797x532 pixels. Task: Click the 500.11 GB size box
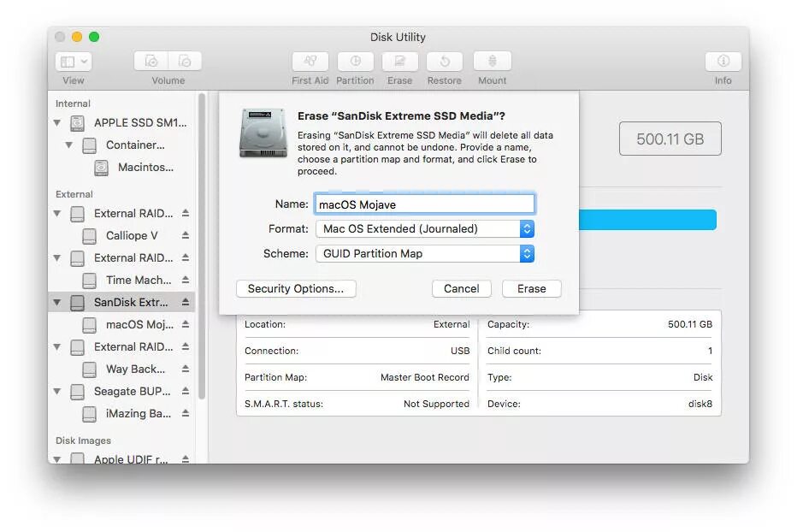click(x=670, y=139)
